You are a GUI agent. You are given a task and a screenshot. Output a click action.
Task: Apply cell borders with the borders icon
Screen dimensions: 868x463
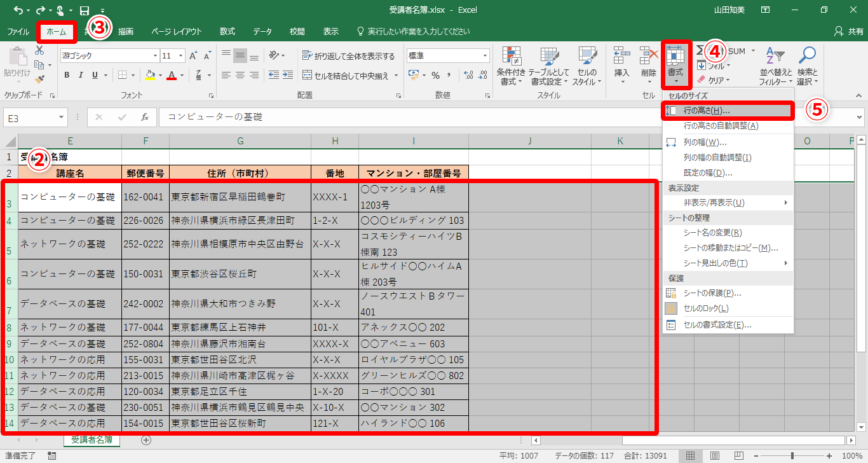[x=122, y=75]
